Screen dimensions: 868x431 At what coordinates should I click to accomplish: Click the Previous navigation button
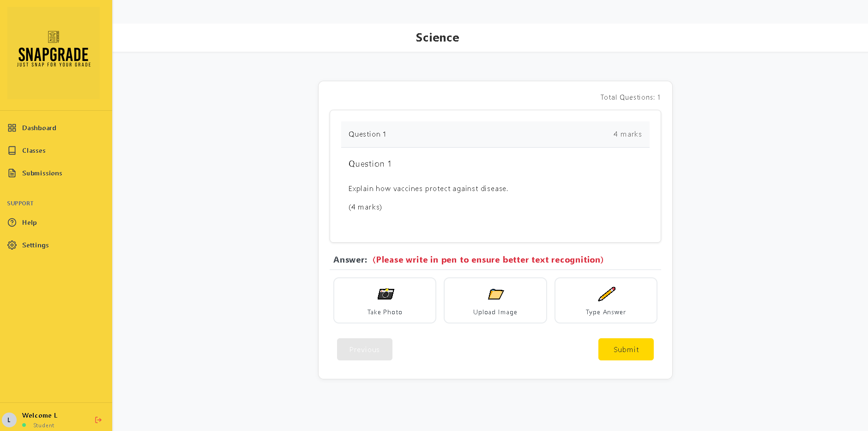(x=364, y=349)
